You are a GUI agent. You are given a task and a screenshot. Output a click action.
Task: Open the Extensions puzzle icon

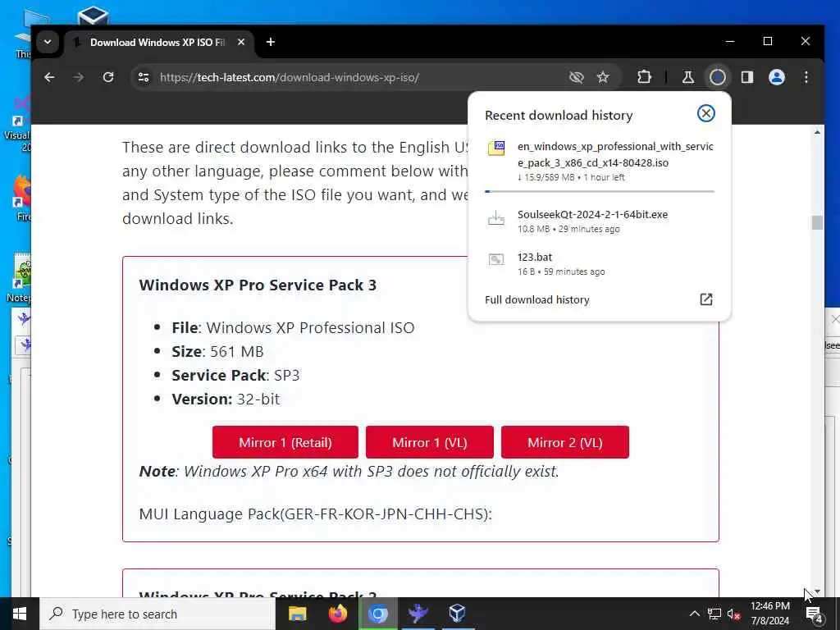click(644, 77)
